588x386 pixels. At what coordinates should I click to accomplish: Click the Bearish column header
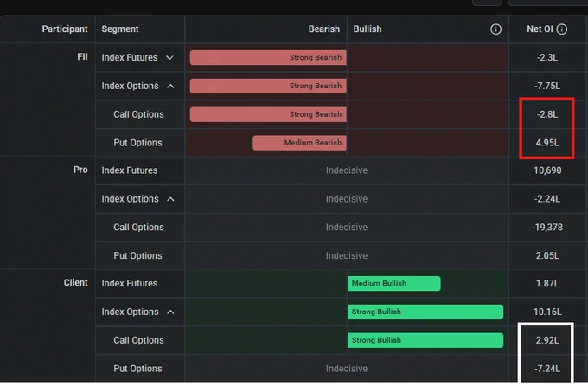point(324,29)
